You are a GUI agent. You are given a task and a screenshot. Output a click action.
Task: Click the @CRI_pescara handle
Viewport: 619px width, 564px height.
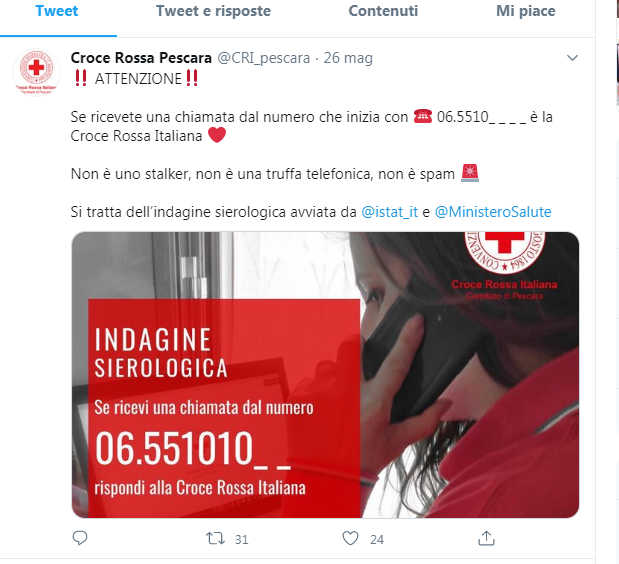[x=264, y=58]
